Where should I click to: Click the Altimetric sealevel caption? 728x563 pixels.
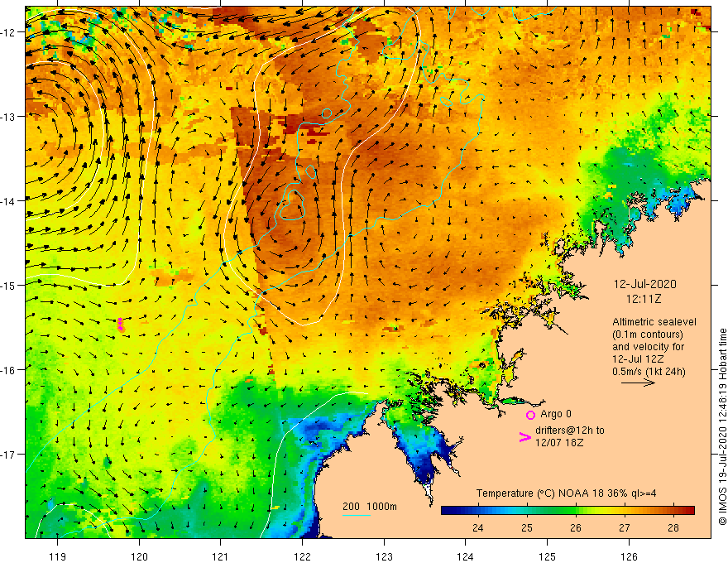(x=654, y=322)
